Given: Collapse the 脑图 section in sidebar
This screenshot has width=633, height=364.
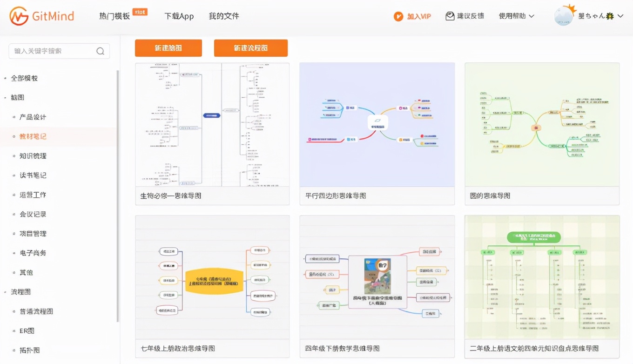Looking at the screenshot, I should (17, 97).
